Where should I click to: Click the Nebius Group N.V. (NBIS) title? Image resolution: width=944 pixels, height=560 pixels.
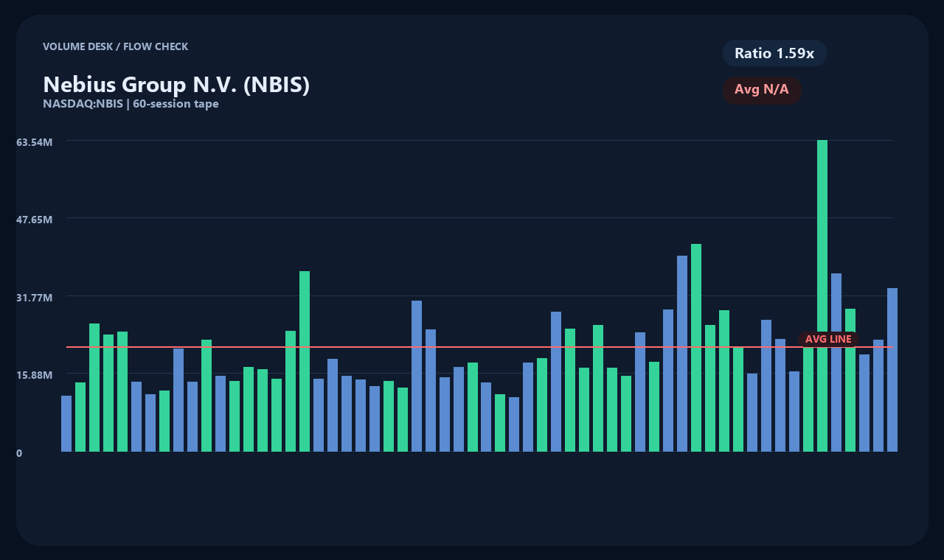pos(176,84)
